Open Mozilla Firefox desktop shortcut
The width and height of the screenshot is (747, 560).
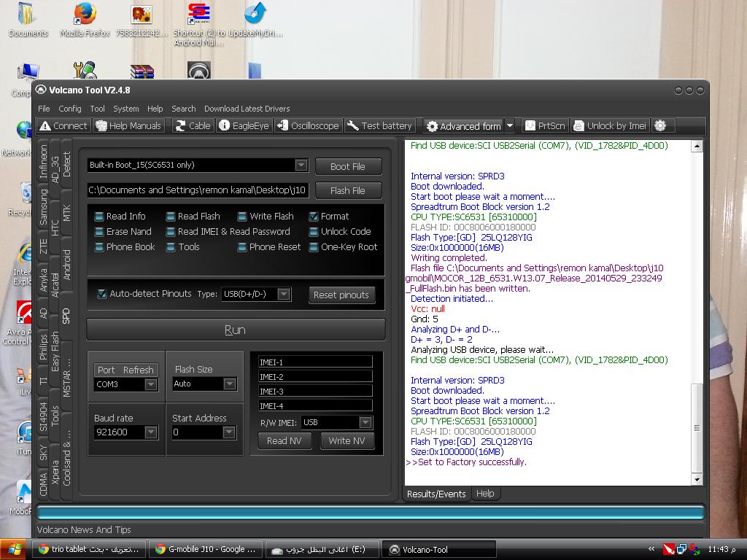click(x=85, y=20)
